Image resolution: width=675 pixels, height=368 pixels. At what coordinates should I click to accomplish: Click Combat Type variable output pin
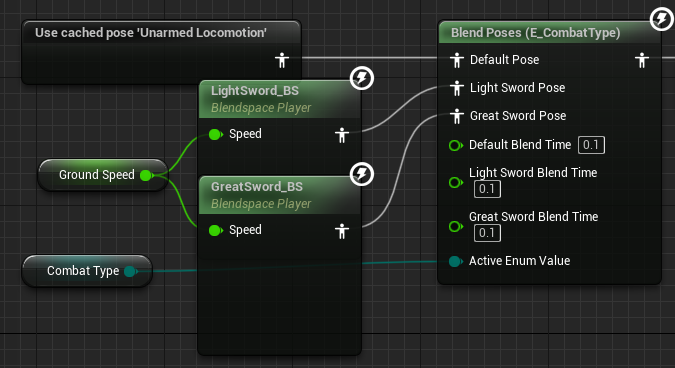click(130, 271)
